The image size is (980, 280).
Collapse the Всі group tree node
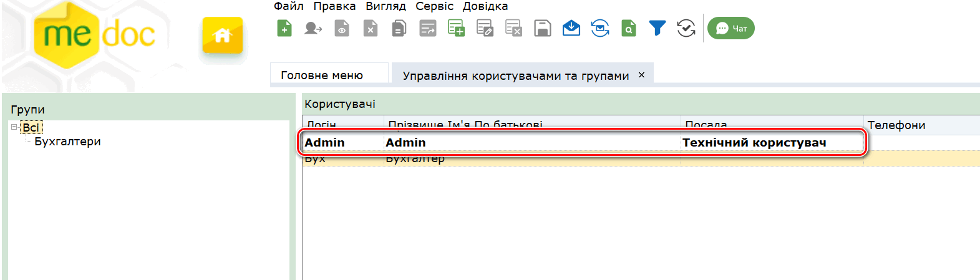(14, 127)
